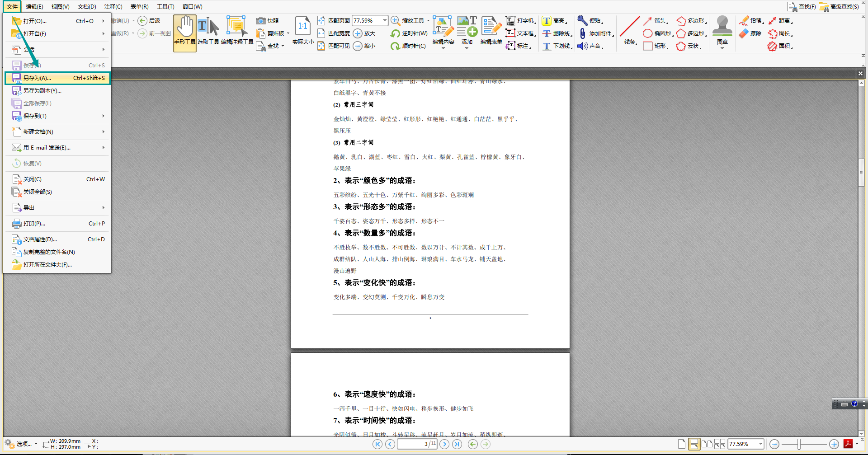Pick the Highlight tool (高亮)
This screenshot has height=455, width=868.
(555, 21)
